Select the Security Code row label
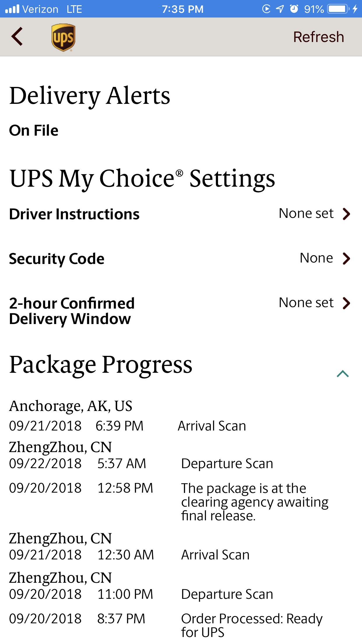 click(x=57, y=259)
